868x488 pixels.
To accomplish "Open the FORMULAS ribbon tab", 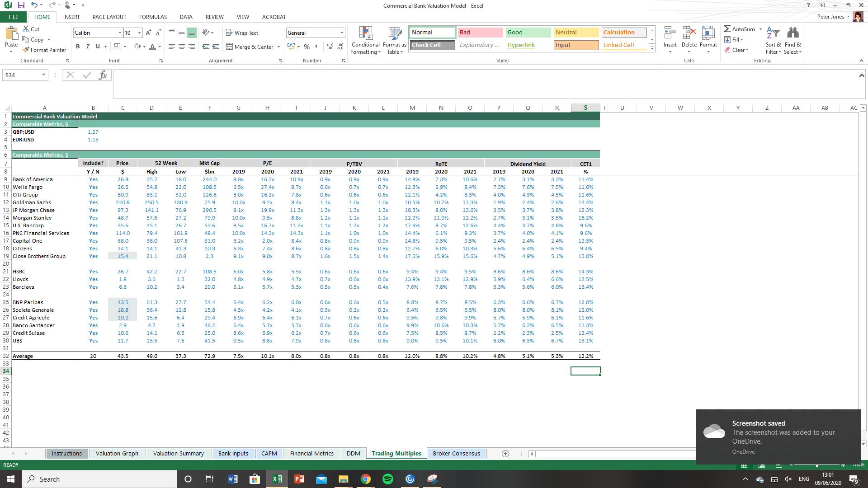I will 153,17.
